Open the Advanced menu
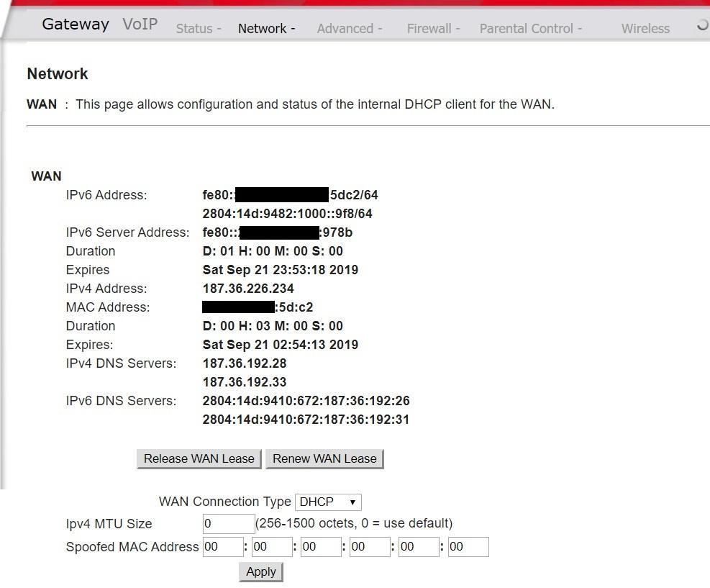 (x=349, y=29)
